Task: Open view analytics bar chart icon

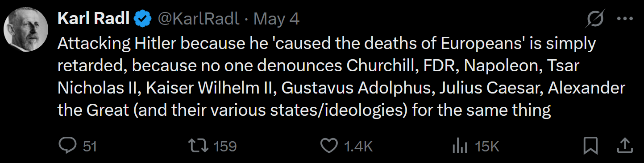Action: (x=460, y=146)
